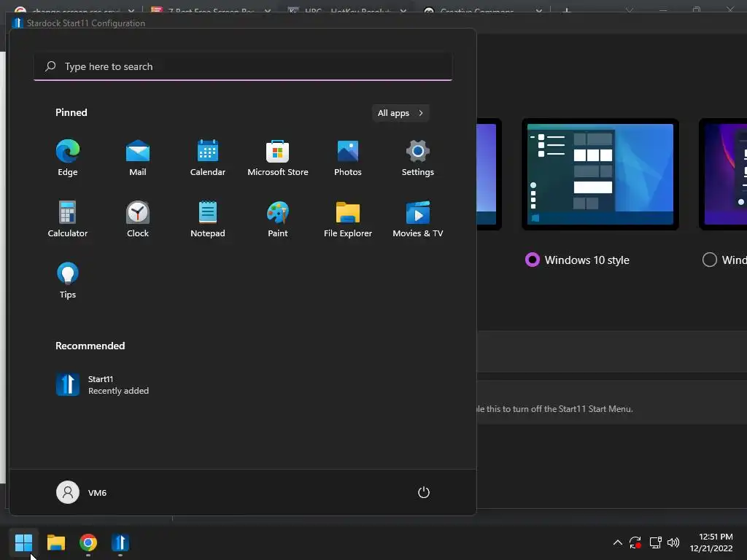This screenshot has width=747, height=560.
Task: Show All apps list
Action: (x=400, y=113)
